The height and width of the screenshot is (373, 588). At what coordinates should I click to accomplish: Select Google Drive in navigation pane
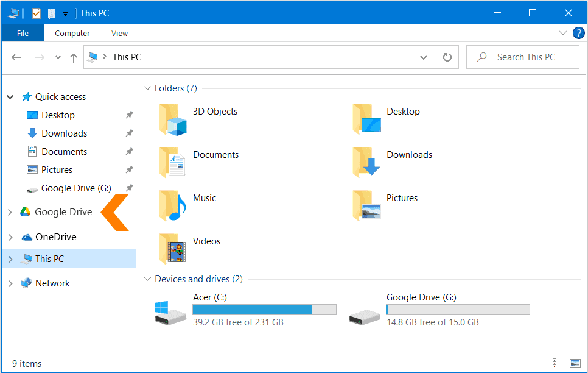pyautogui.click(x=63, y=212)
